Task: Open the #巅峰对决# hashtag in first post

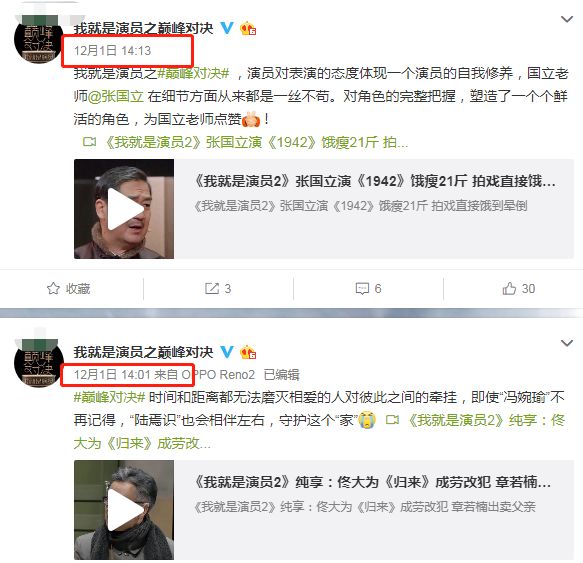Action: (x=193, y=73)
